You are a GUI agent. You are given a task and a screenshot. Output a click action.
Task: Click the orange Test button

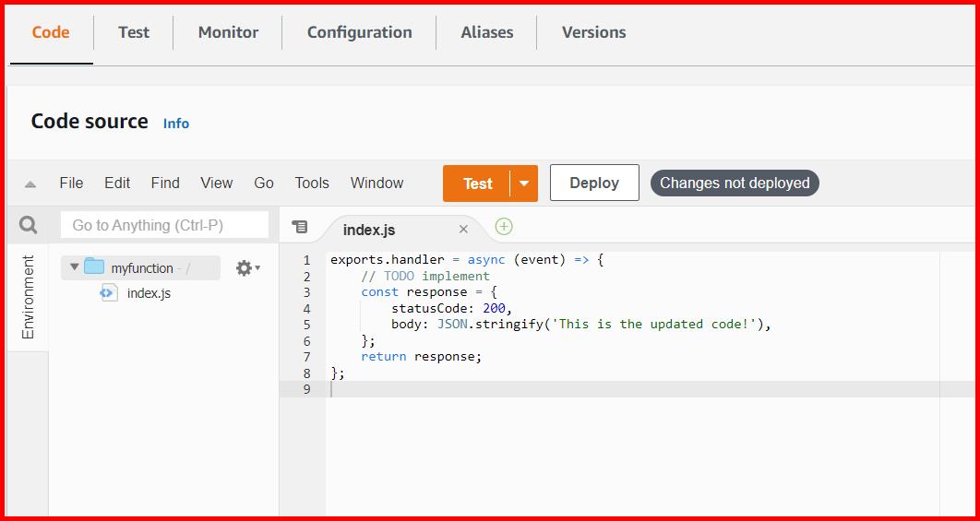point(477,184)
